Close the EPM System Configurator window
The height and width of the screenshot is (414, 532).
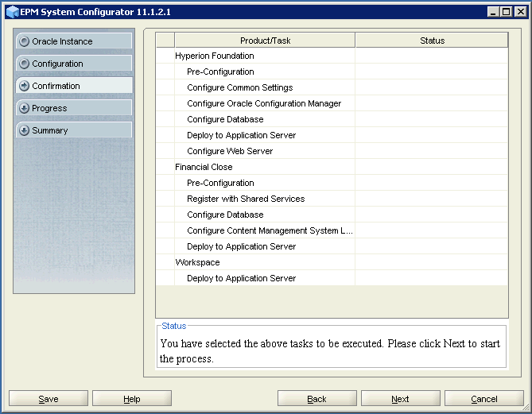pyautogui.click(x=520, y=12)
